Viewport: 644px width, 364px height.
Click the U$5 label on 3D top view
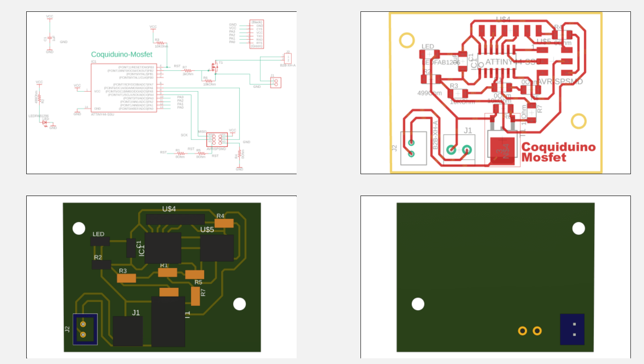coord(207,230)
